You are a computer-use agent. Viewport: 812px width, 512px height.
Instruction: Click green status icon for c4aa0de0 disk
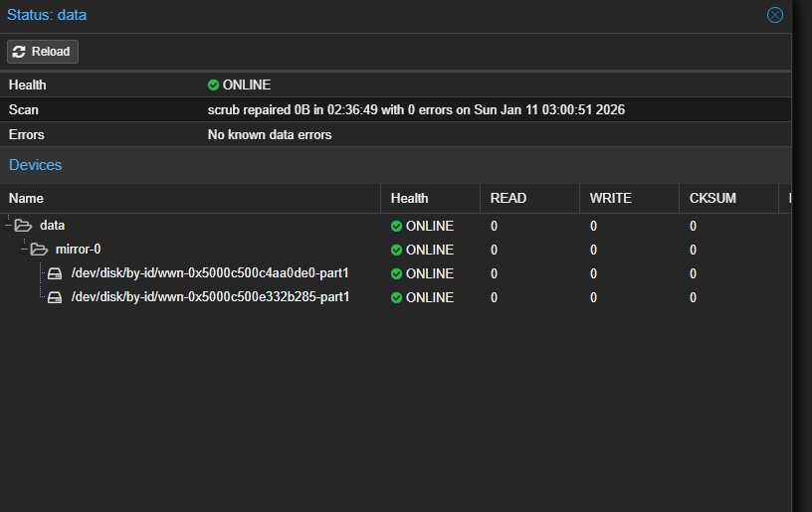point(397,273)
